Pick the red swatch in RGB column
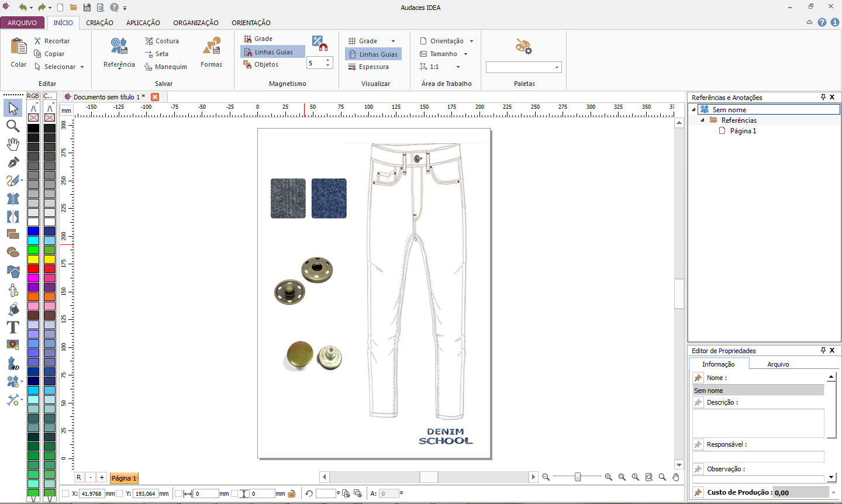Image resolution: width=842 pixels, height=504 pixels. (x=33, y=268)
